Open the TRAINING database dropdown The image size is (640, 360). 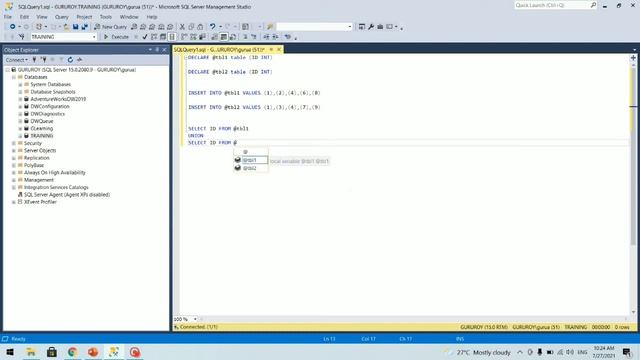click(x=94, y=37)
